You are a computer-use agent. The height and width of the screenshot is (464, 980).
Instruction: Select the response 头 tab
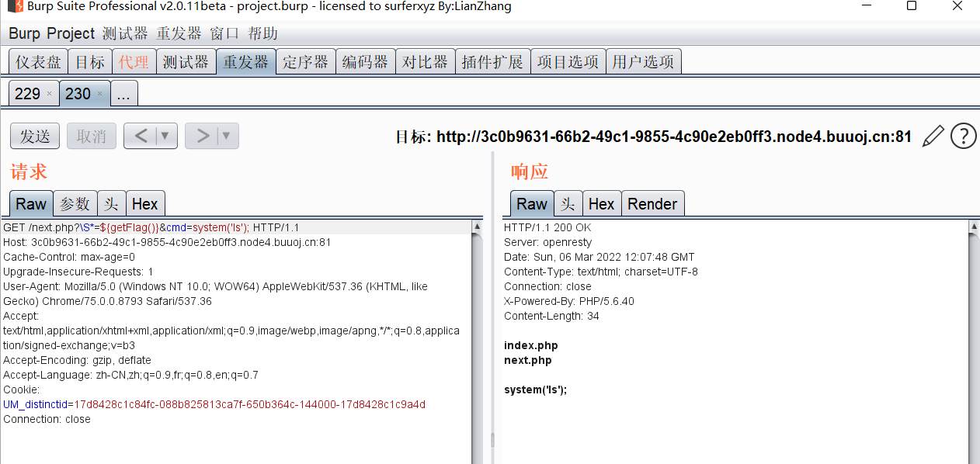pyautogui.click(x=568, y=204)
